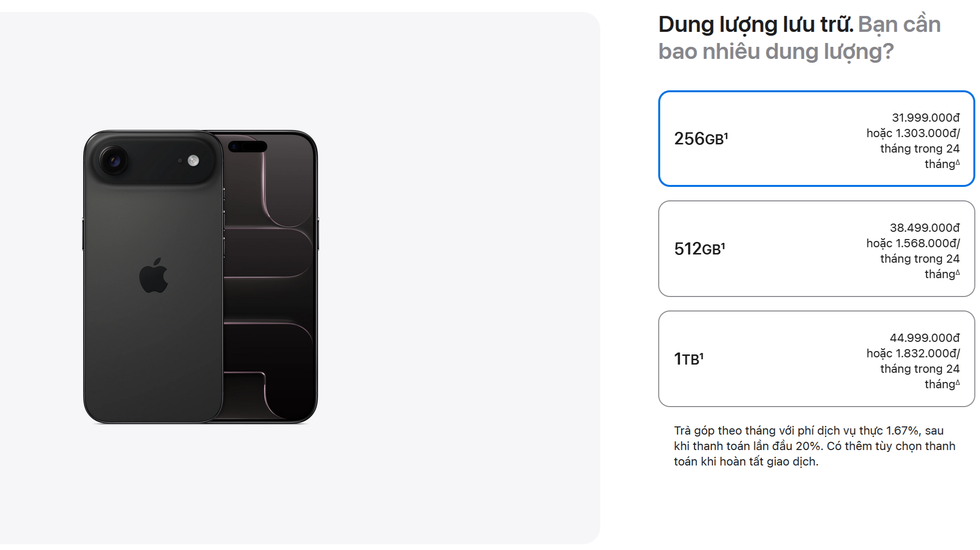Click the triangle footnote under the 38.499.000đ price
980x550 pixels.
[x=957, y=273]
